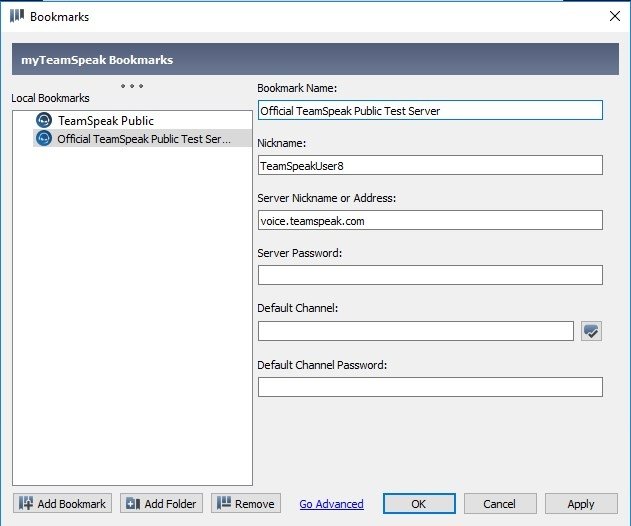Select the Official TeamSpeak Public Test Ser... bookmark

coord(143,138)
